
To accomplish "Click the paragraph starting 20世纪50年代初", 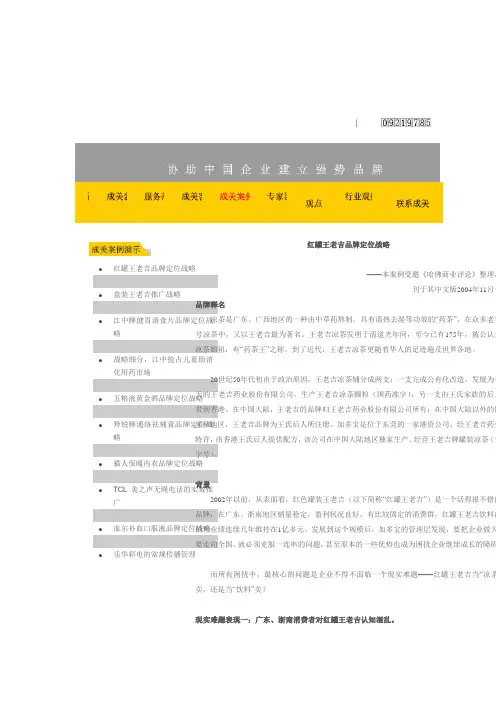I will pyautogui.click(x=346, y=416).
